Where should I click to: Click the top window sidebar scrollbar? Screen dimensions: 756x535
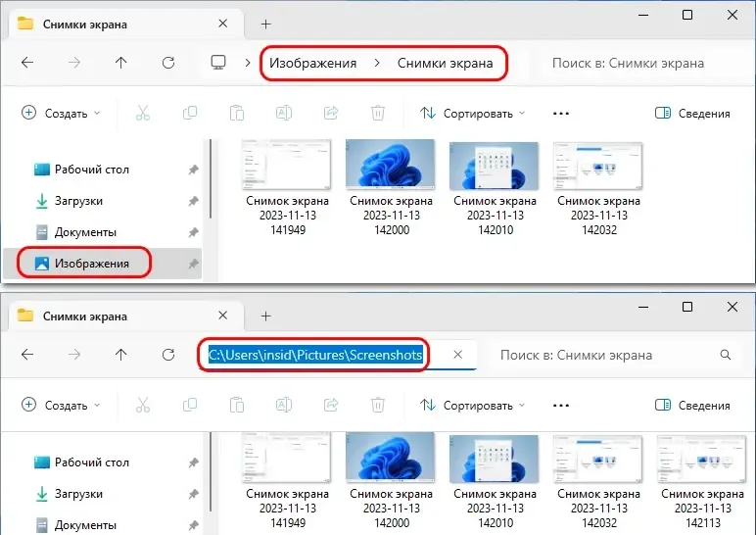[211, 178]
